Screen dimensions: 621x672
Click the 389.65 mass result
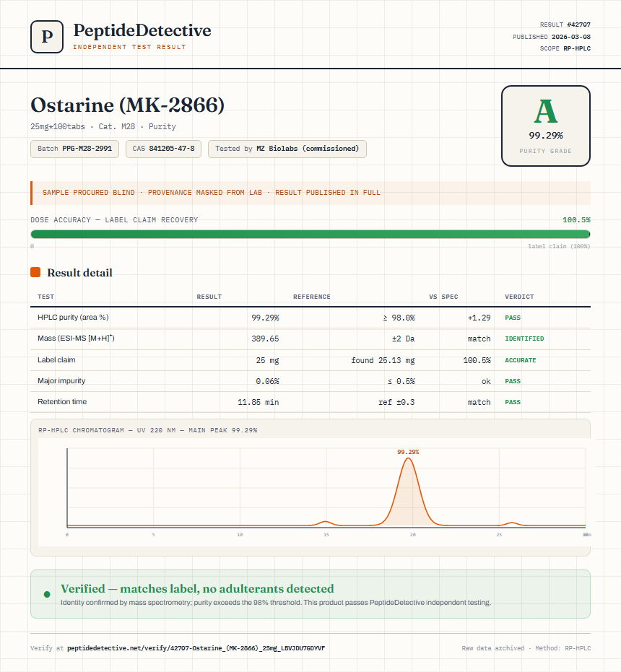265,339
